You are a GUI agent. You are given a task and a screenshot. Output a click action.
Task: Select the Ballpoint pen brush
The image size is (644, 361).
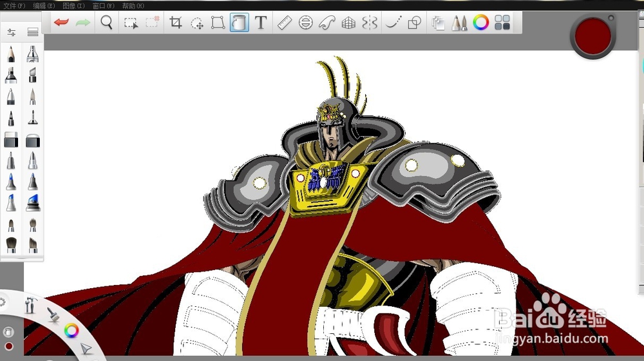11,97
